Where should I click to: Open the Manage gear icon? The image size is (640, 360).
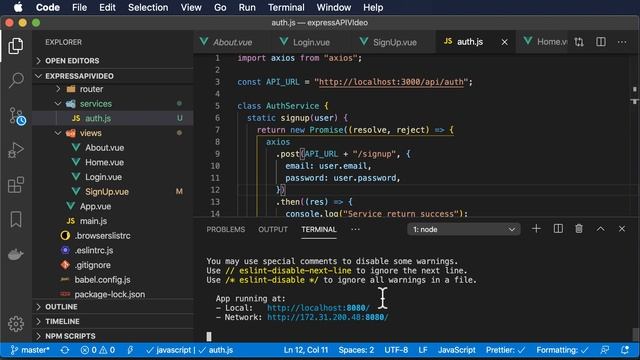(16, 324)
